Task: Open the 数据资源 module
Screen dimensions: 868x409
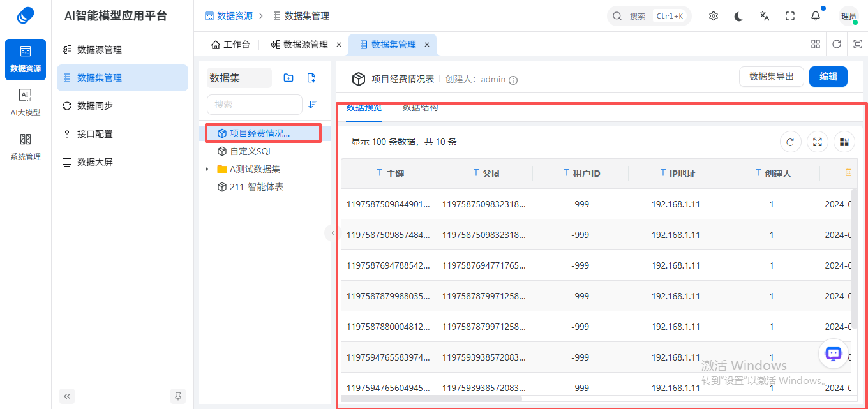Action: (x=26, y=59)
